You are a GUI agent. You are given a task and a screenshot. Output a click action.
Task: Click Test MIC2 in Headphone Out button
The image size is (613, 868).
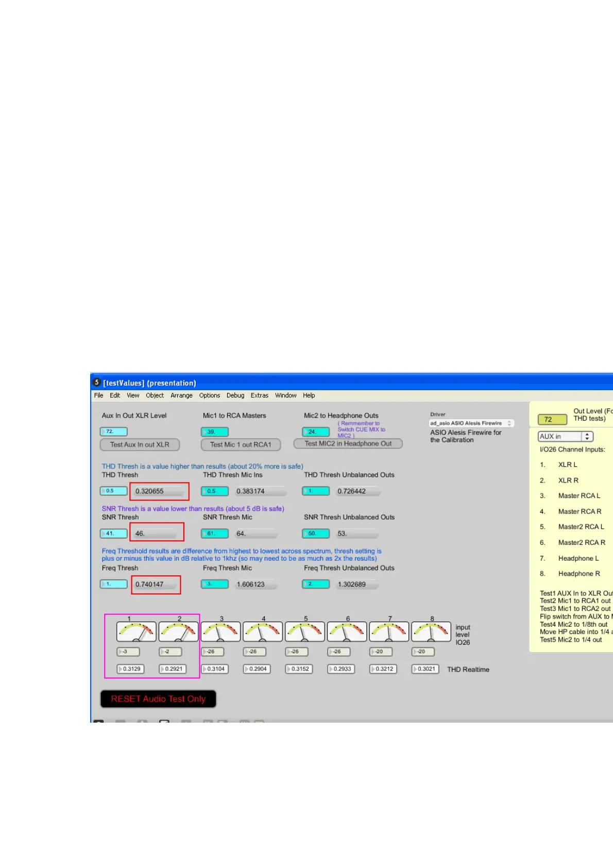tap(348, 443)
